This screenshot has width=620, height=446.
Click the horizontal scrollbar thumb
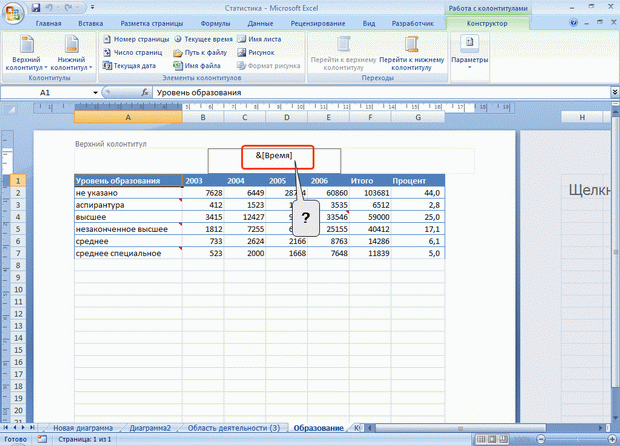coord(461,428)
